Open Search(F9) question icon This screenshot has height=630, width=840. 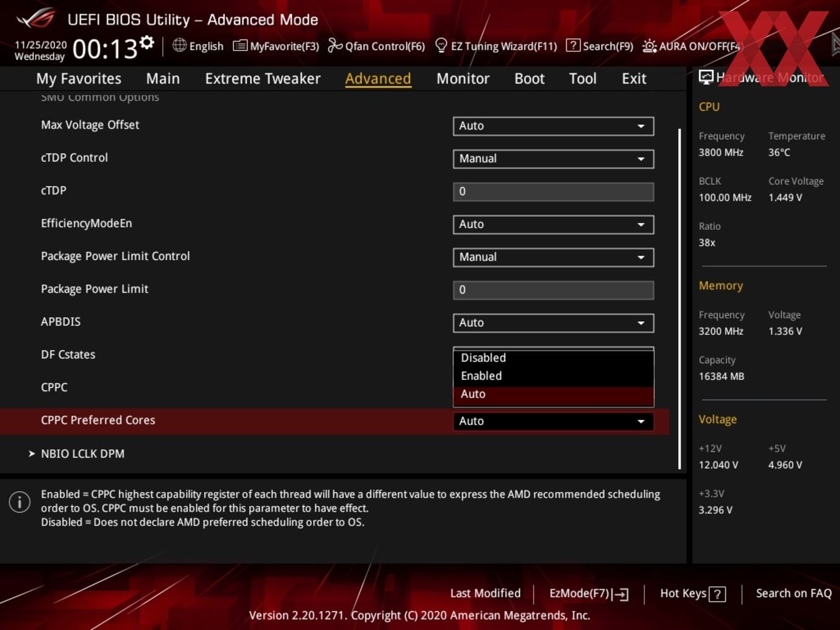pos(573,45)
